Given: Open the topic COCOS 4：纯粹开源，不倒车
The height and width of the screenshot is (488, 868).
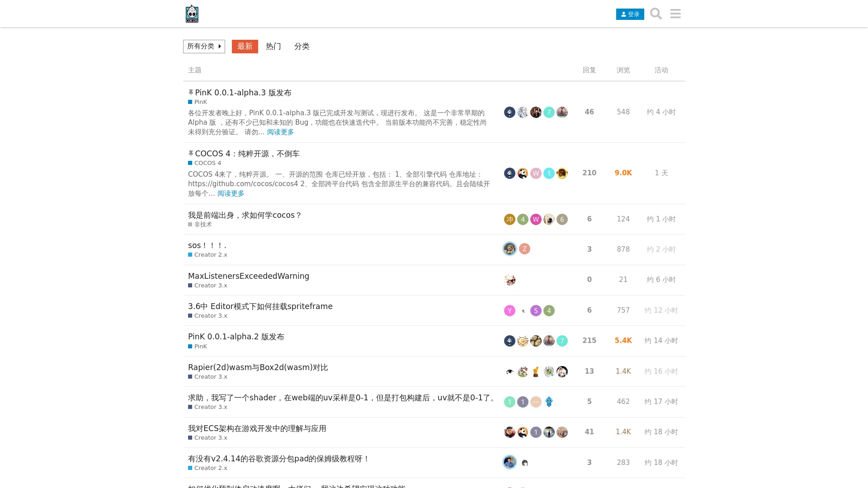Looking at the screenshot, I should [x=247, y=154].
